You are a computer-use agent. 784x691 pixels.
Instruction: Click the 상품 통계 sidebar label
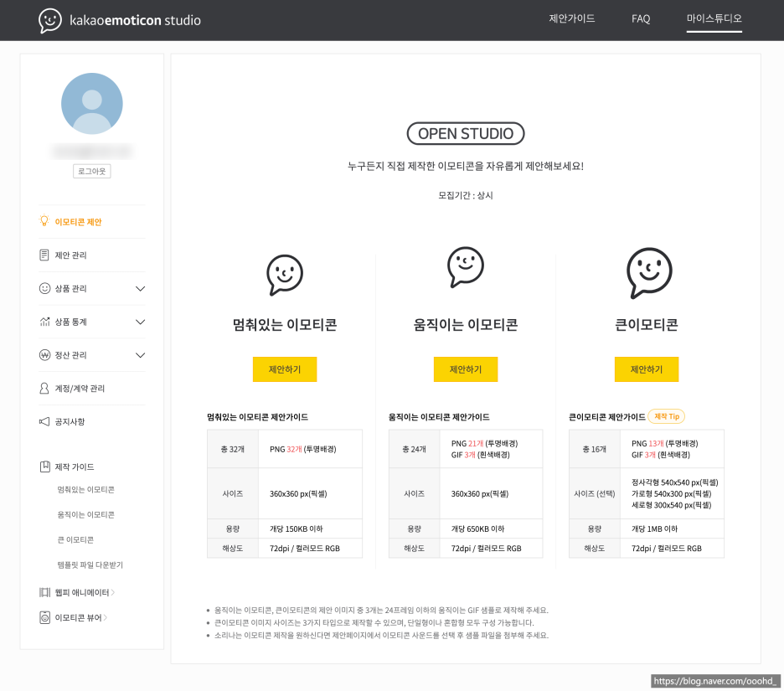pos(70,322)
